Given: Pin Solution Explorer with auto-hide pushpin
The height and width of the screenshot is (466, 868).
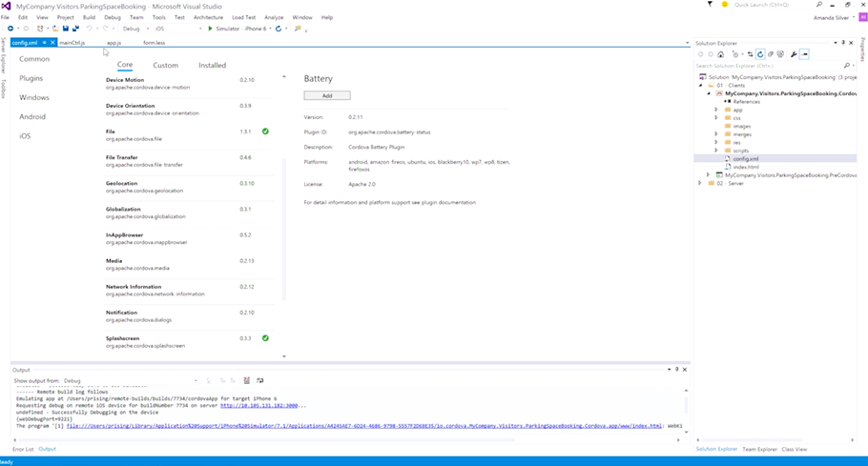Looking at the screenshot, I should tap(843, 43).
